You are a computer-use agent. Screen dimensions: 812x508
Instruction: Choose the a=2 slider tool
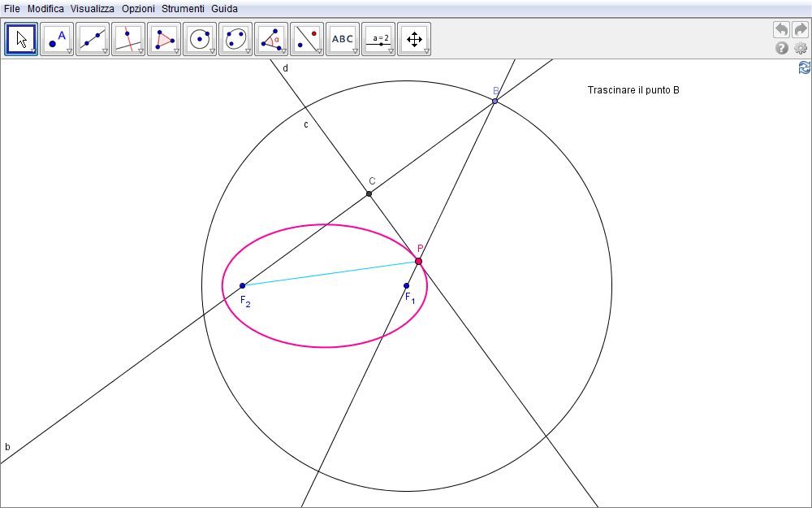click(378, 38)
